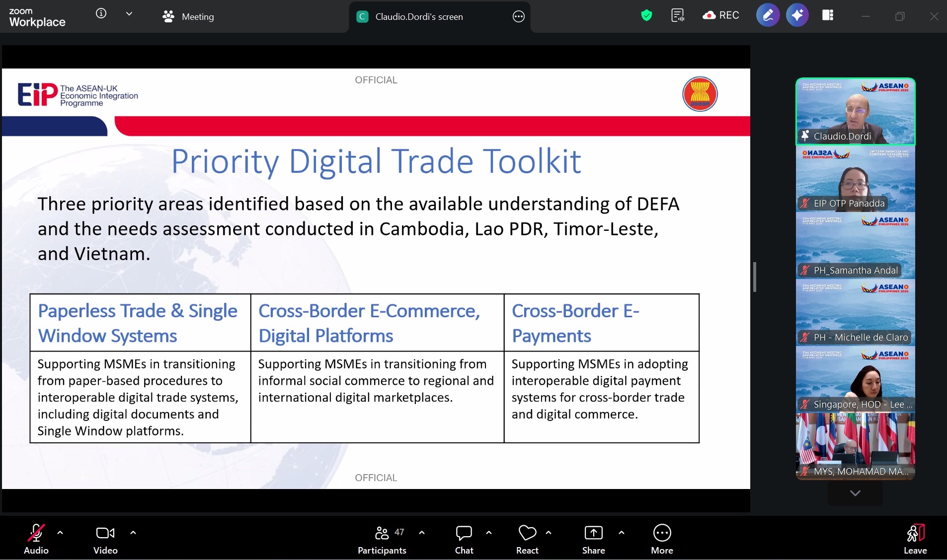Open the meeting notes/transcript icon
Screen dimensions: 947x560
(678, 15)
